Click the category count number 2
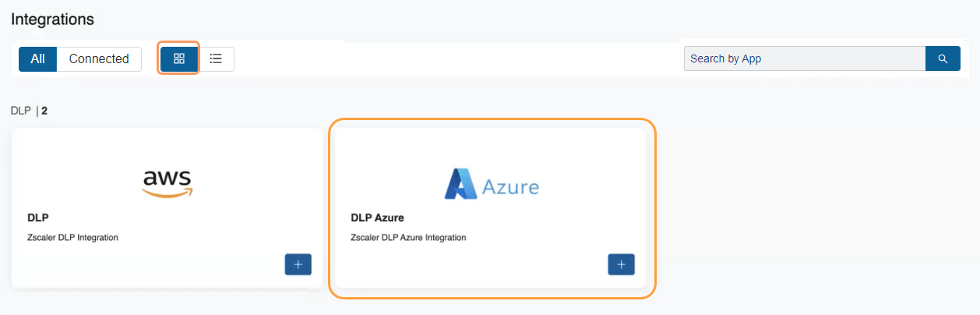The image size is (980, 315). pos(44,111)
